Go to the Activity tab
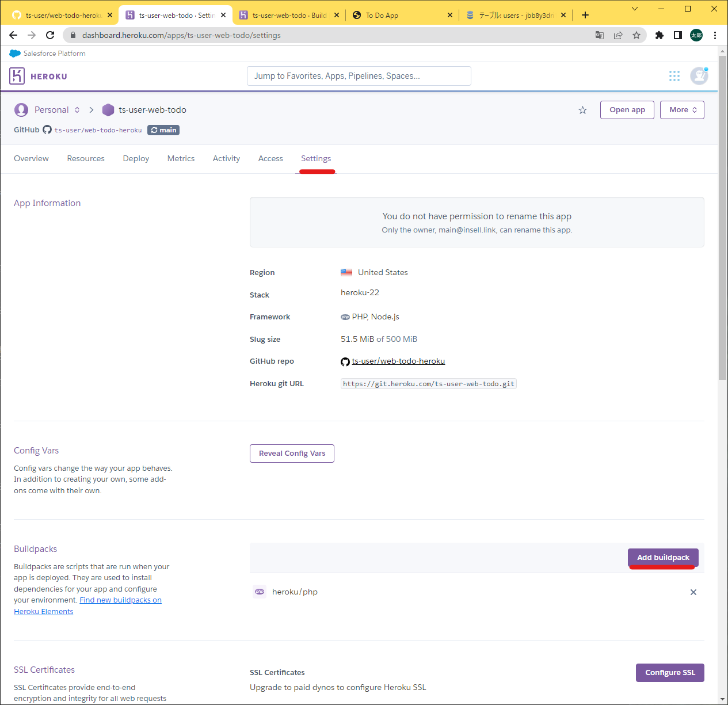Image resolution: width=728 pixels, height=705 pixels. point(226,158)
